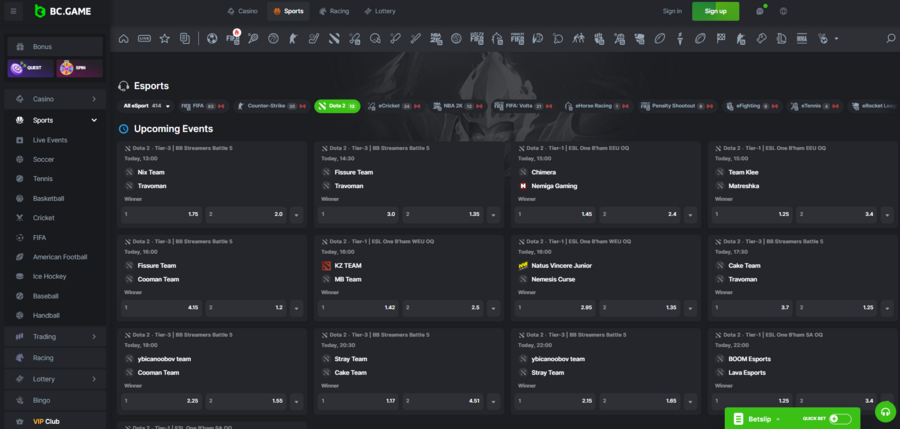The width and height of the screenshot is (900, 429).
Task: Select the soccer ball icon in the sports bar
Action: click(x=212, y=38)
